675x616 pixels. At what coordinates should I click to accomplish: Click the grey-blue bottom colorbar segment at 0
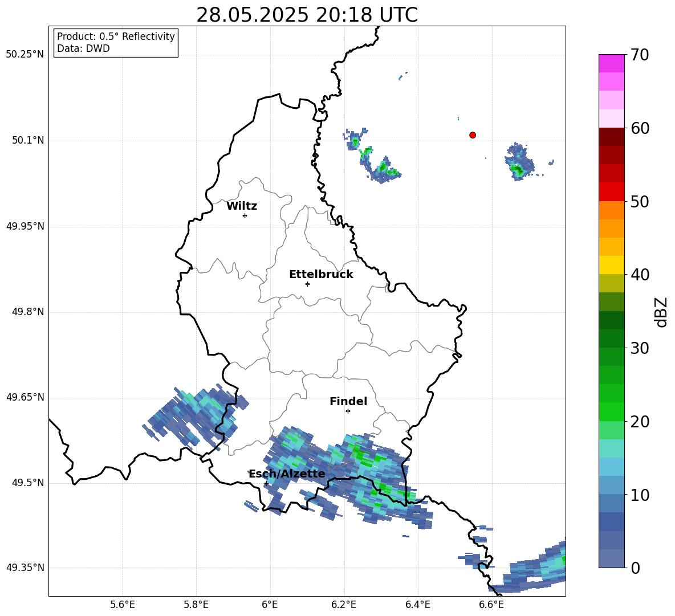[x=611, y=558]
